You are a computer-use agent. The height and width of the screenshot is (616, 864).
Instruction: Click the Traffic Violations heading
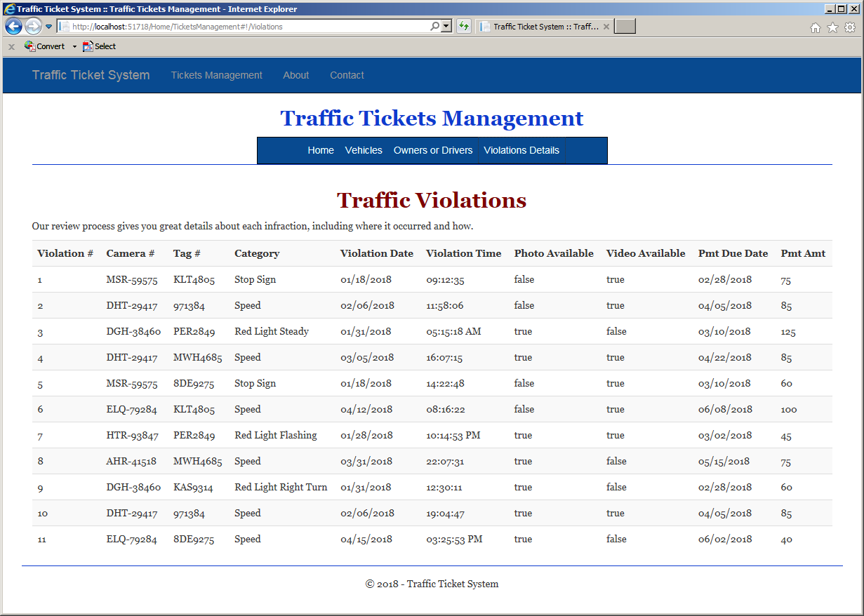(x=432, y=200)
